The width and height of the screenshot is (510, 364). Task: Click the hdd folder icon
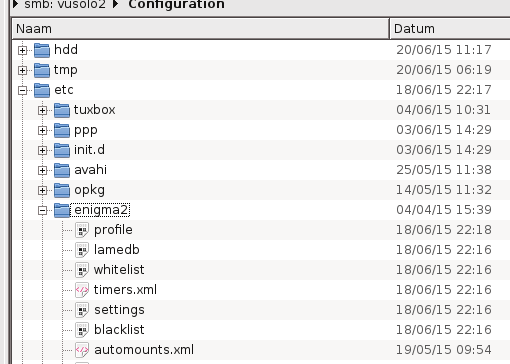pyautogui.click(x=42, y=50)
